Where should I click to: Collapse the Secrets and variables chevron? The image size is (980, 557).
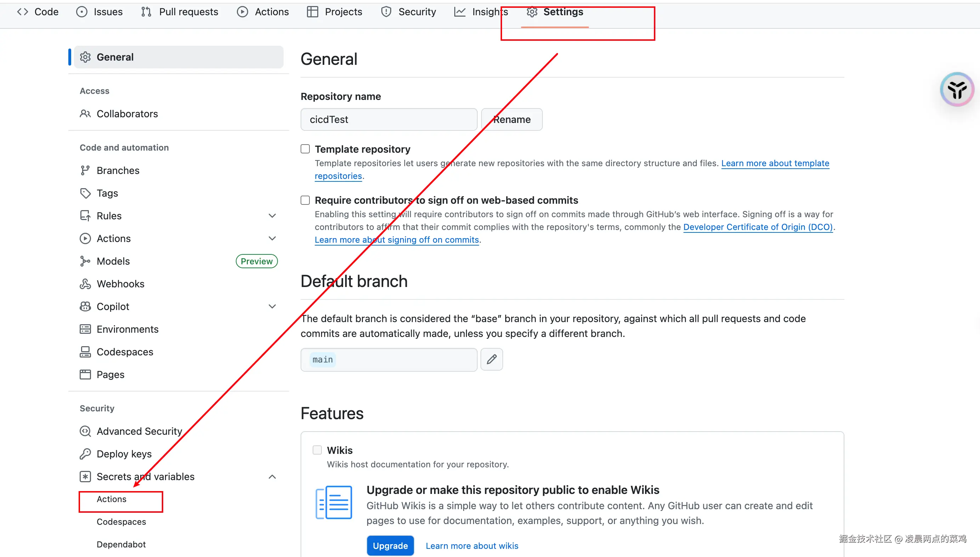tap(272, 477)
